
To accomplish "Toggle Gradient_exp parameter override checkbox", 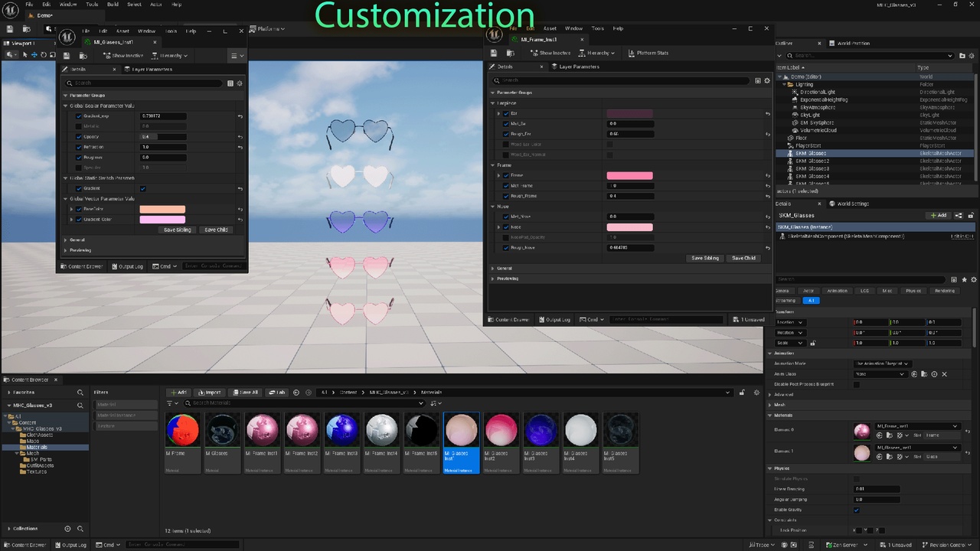I will 78,116.
